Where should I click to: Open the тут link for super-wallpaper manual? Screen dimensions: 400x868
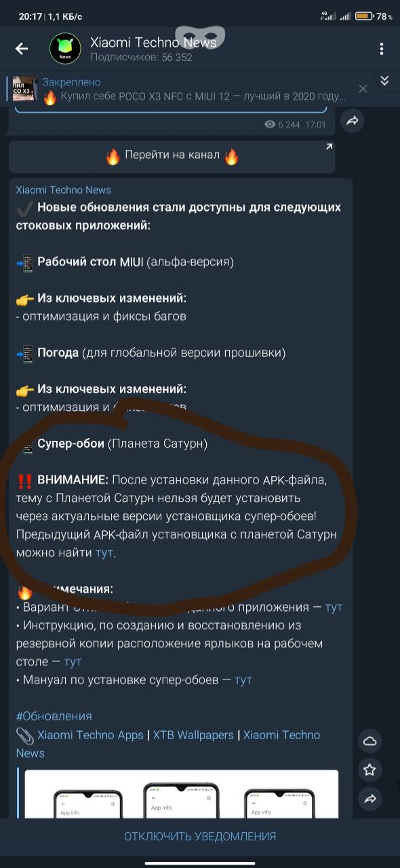click(x=243, y=679)
